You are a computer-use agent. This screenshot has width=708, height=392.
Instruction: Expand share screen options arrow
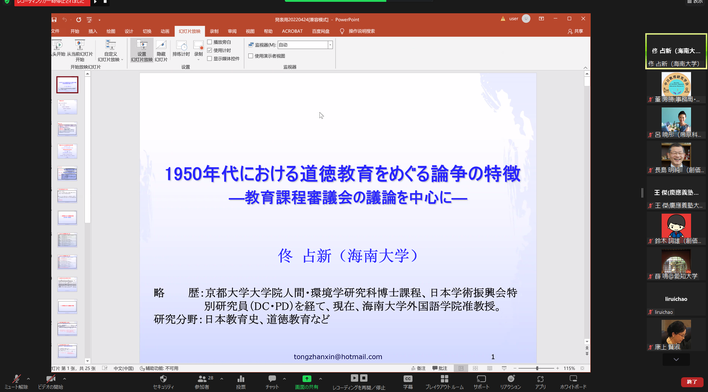tap(321, 379)
